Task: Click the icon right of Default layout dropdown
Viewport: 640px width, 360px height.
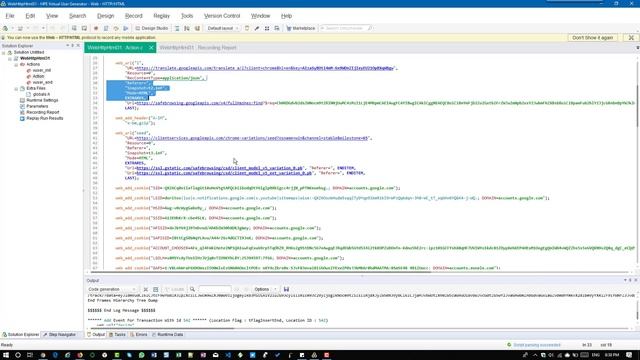Action: pos(247,29)
